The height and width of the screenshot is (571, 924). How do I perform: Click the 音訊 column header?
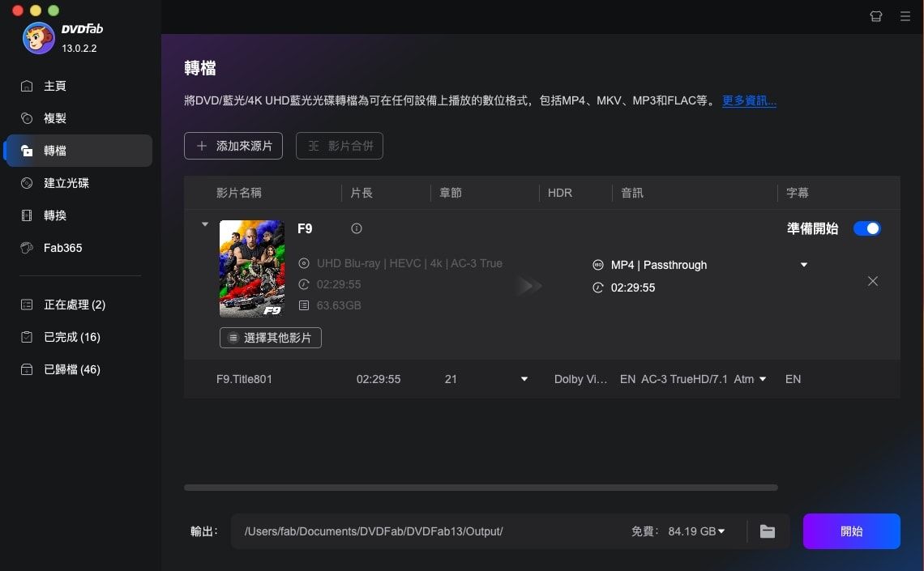(631, 193)
